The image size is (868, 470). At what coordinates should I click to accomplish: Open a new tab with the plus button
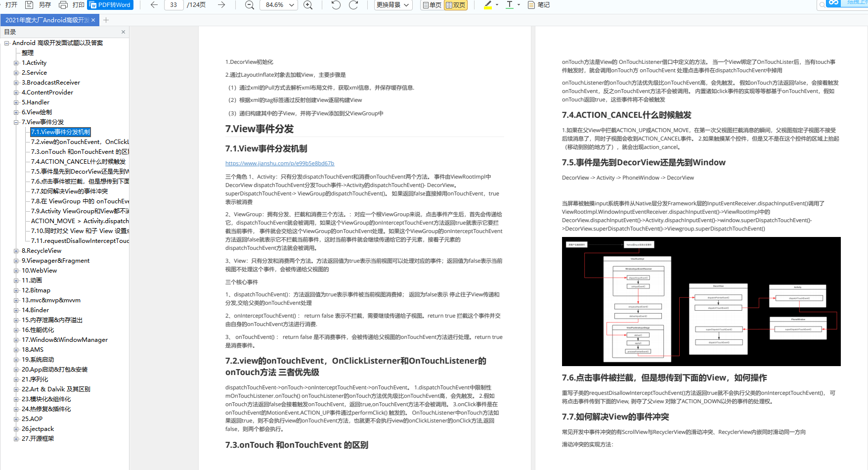(106, 20)
